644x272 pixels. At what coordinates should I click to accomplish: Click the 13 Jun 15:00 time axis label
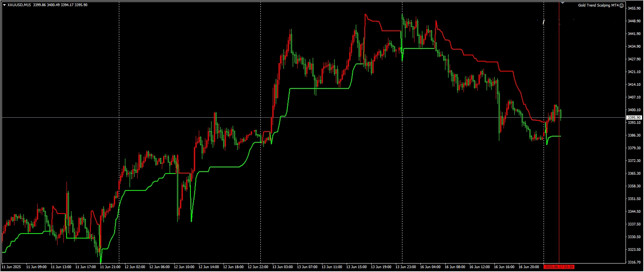pyautogui.click(x=356, y=267)
